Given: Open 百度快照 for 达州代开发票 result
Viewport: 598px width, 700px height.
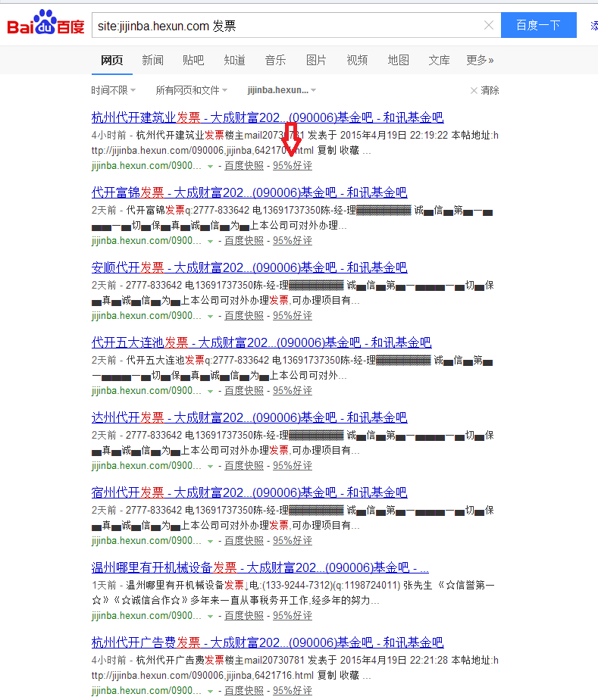Looking at the screenshot, I should [x=244, y=466].
